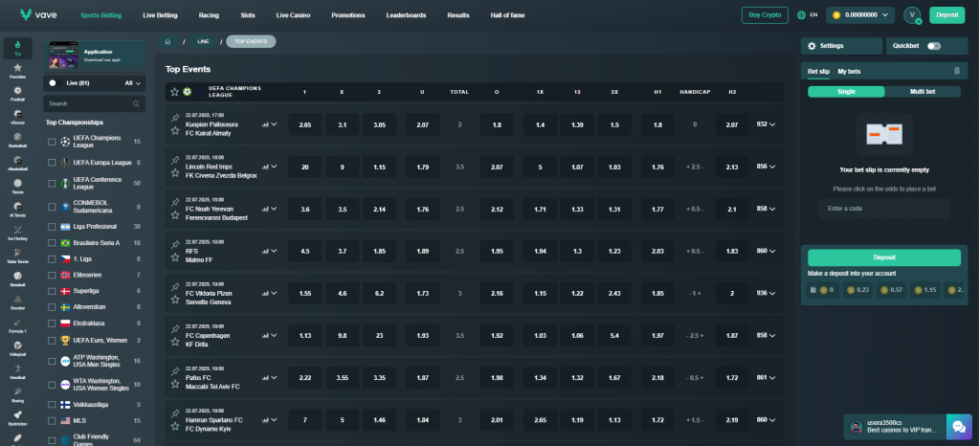Select the Multi bet tab
Screen dimensions: 980x446
click(x=923, y=92)
